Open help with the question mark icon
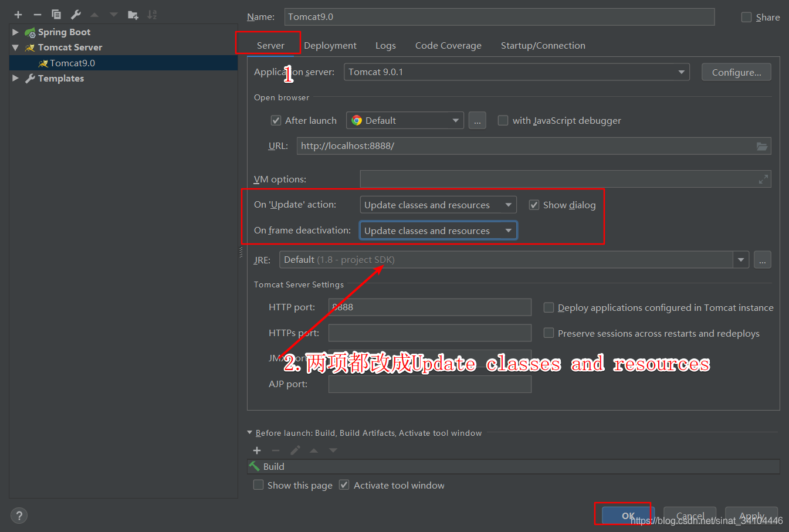The height and width of the screenshot is (532, 789). (19, 515)
